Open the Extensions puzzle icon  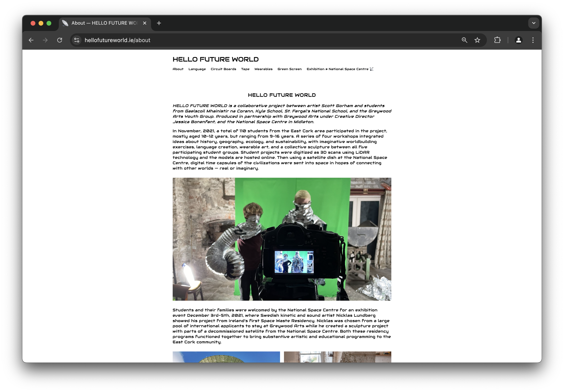(497, 40)
